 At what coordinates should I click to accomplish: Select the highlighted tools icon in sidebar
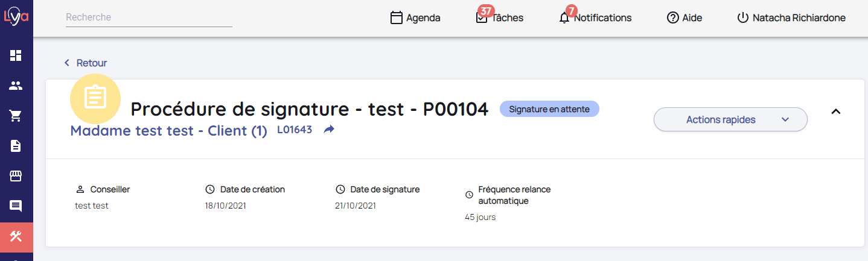[x=16, y=236]
